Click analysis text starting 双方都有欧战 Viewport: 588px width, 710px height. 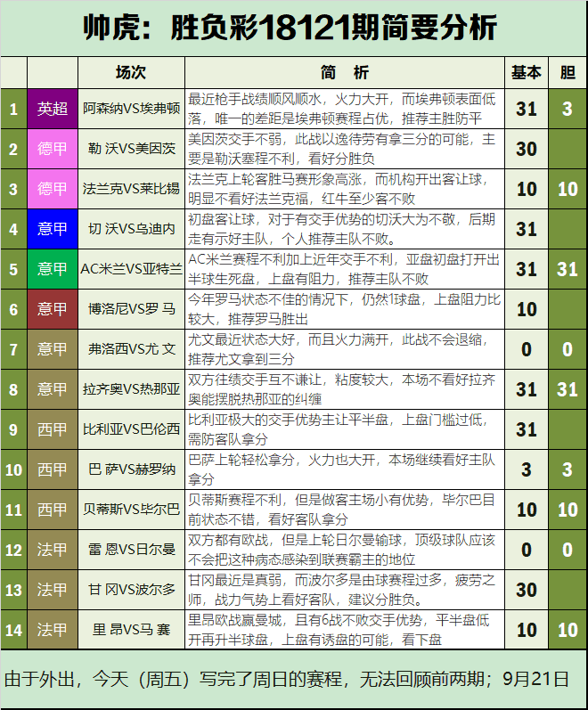pos(342,550)
